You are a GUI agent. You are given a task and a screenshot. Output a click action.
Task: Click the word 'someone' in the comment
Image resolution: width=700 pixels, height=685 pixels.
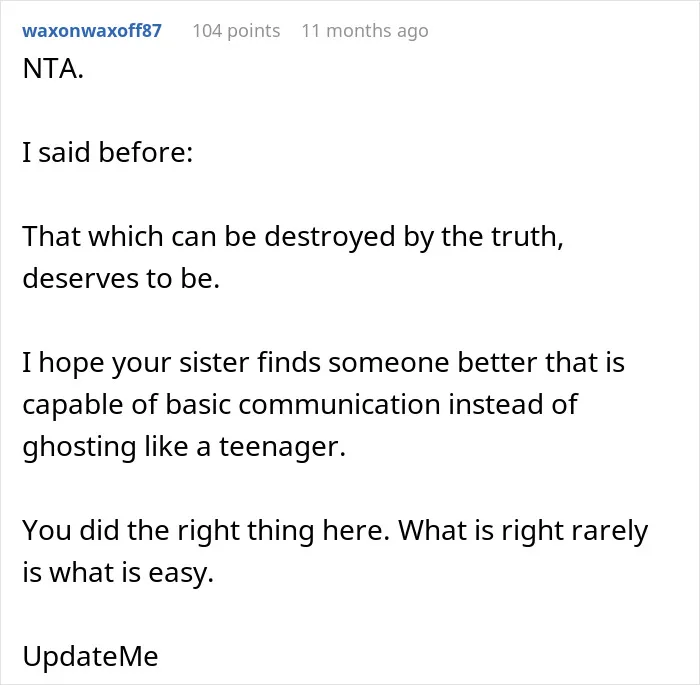pos(388,363)
